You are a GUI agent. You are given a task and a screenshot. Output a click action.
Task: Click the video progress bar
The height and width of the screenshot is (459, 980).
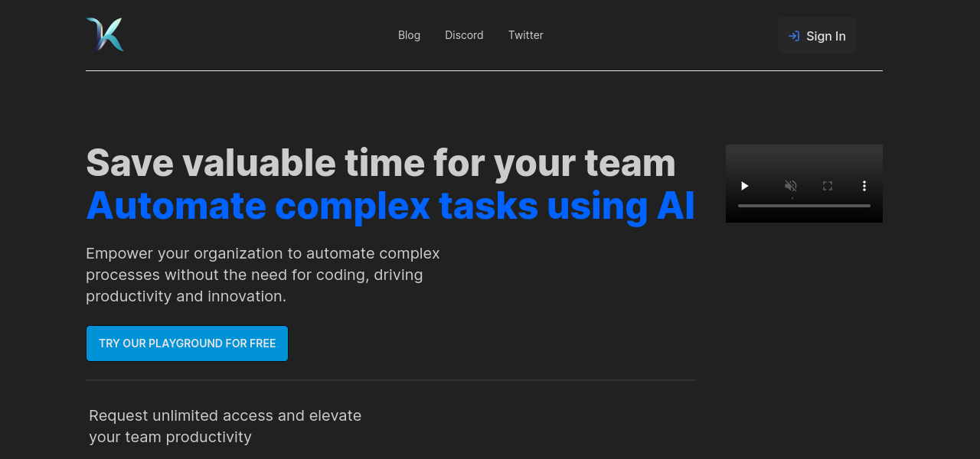(804, 206)
